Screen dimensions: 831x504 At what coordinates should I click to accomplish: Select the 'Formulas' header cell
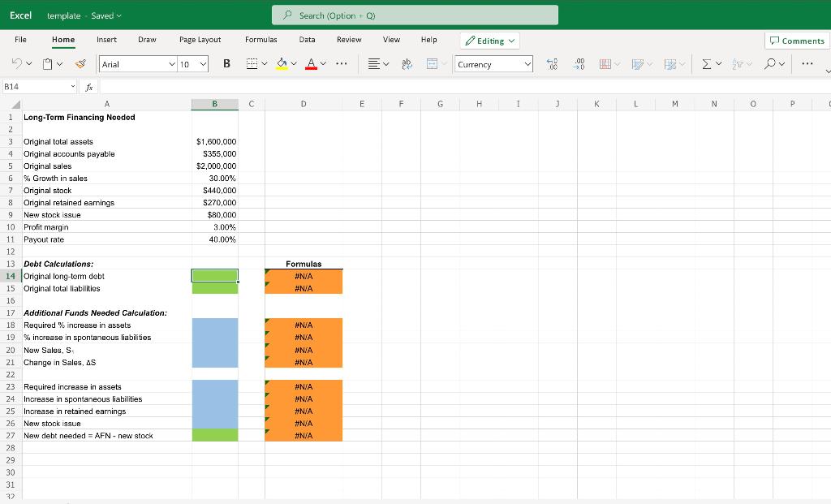[304, 264]
